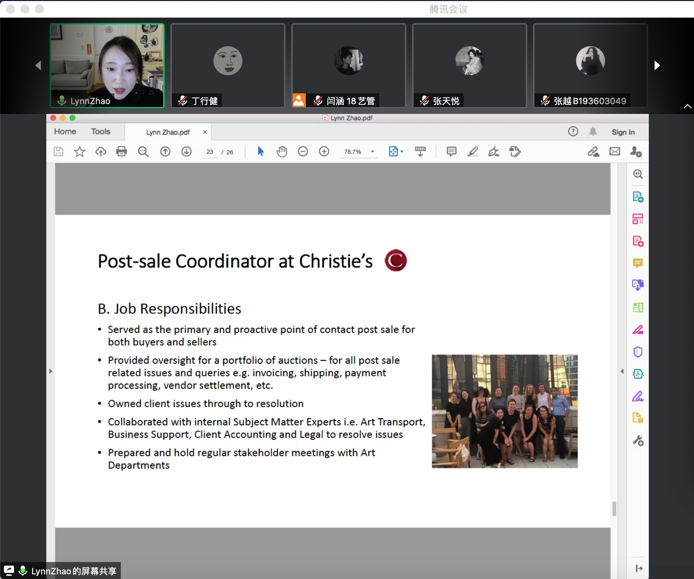The width and height of the screenshot is (694, 579).
Task: Open the Add comment sticky note tool
Action: pyautogui.click(x=451, y=152)
